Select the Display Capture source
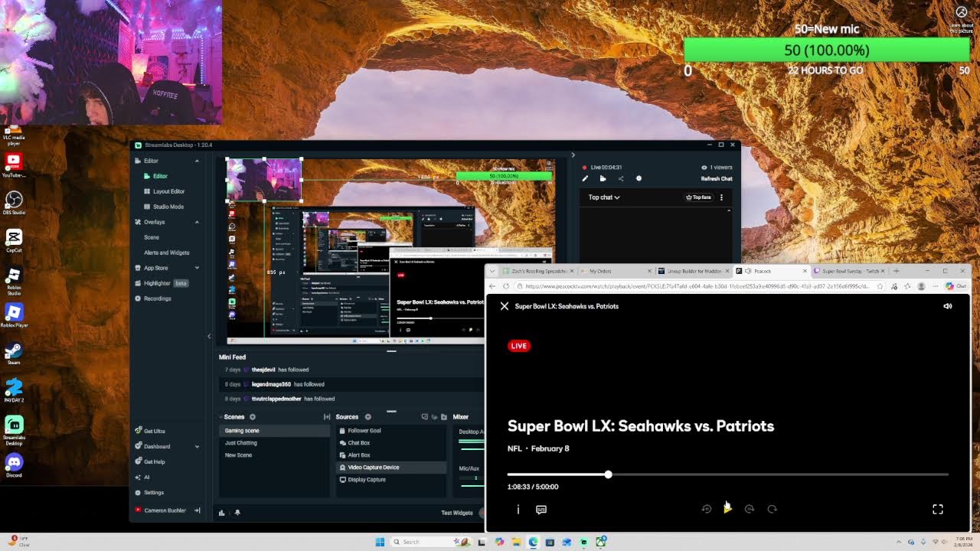Viewport: 980px width, 551px height. [391, 480]
